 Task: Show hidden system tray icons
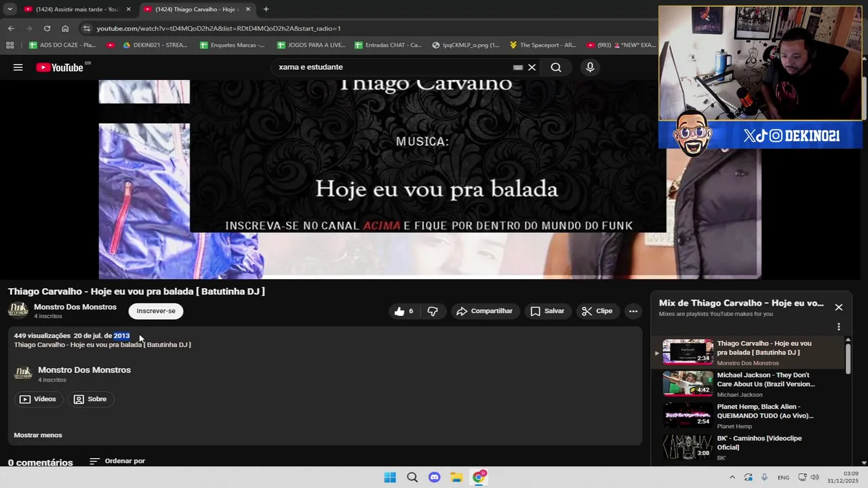click(732, 477)
